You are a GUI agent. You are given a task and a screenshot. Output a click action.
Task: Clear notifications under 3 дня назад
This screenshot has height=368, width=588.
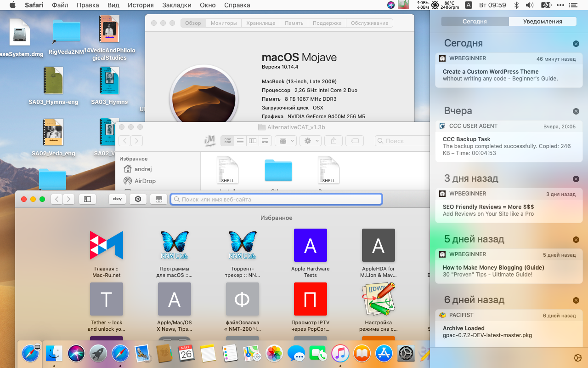[x=576, y=179]
